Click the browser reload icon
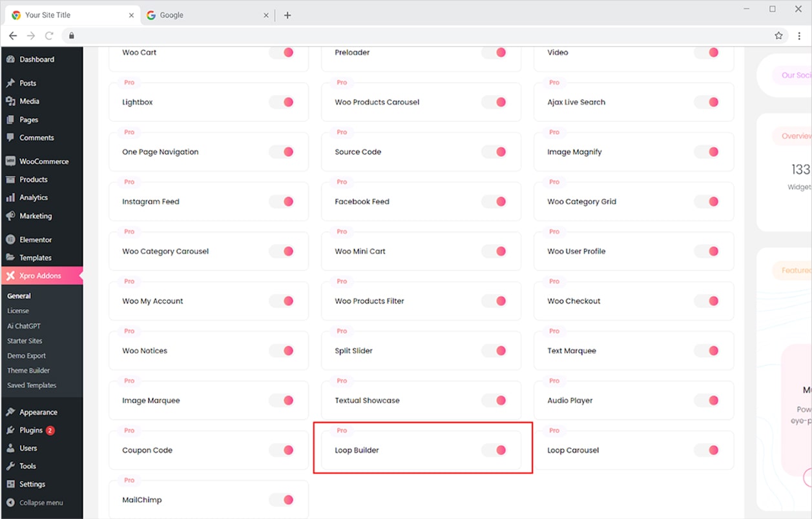812x519 pixels. pyautogui.click(x=49, y=36)
